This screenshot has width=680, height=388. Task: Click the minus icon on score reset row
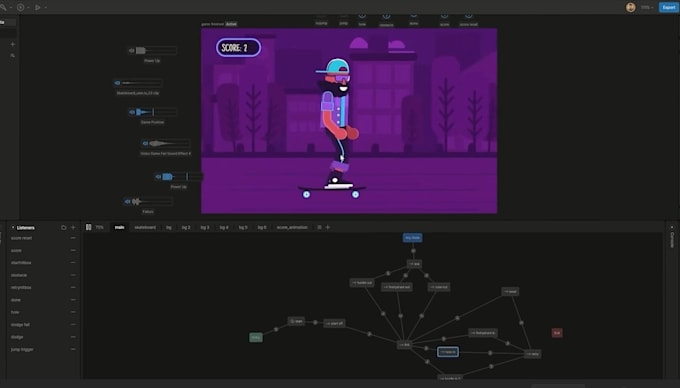(x=73, y=238)
